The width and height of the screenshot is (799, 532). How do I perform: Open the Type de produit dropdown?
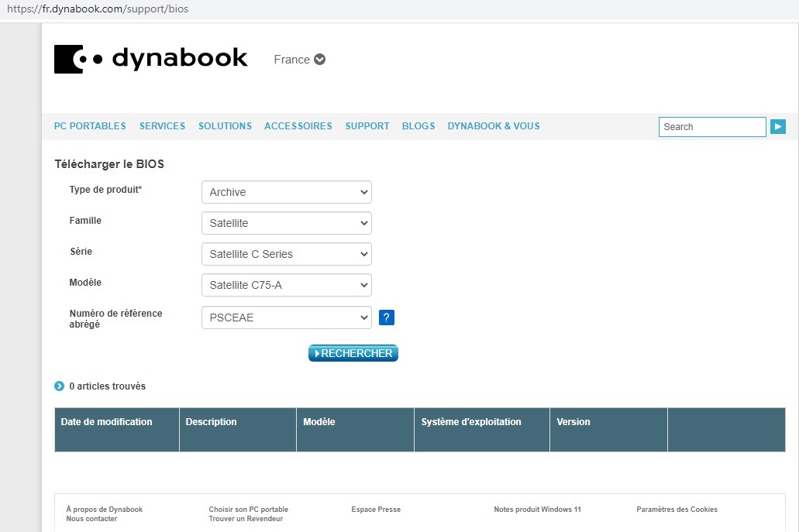[x=287, y=192]
